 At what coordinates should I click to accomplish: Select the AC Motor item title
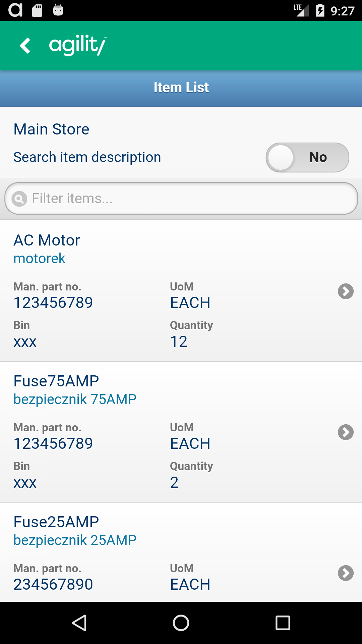tap(47, 240)
